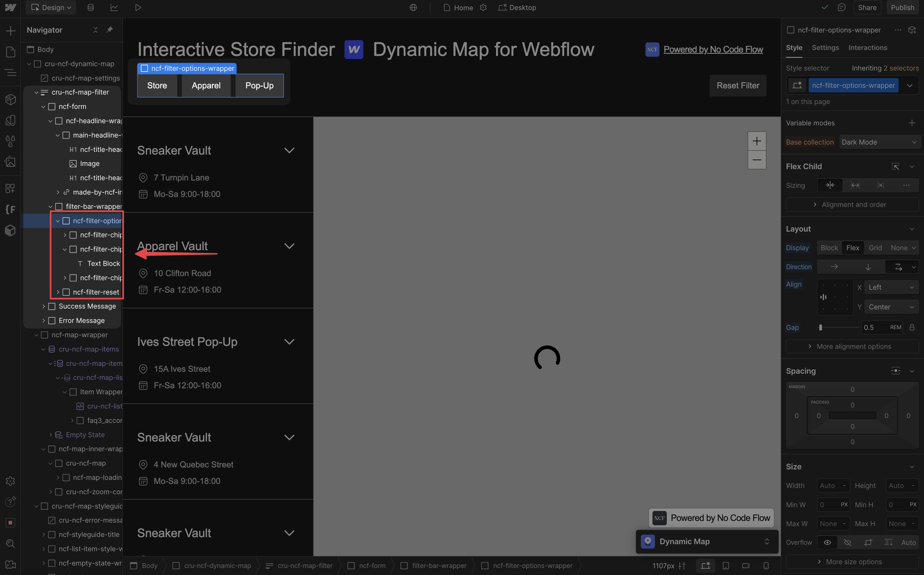The image size is (924, 575).
Task: Collapse the cru-ncf-map-filter tree node
Action: point(36,92)
